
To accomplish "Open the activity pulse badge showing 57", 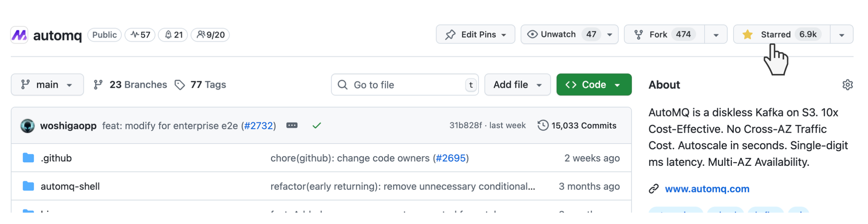I will [140, 35].
